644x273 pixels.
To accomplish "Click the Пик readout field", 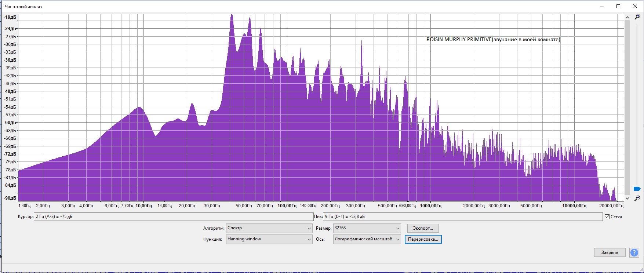I will tap(463, 217).
